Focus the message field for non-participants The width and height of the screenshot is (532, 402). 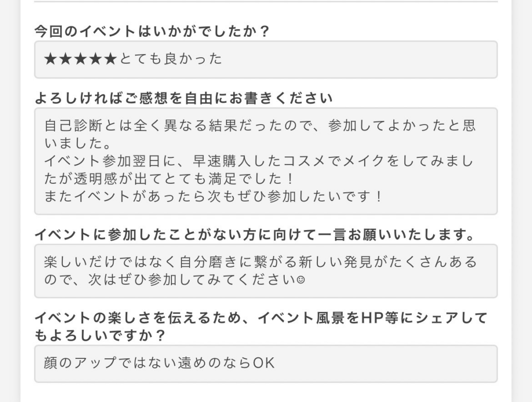click(266, 271)
